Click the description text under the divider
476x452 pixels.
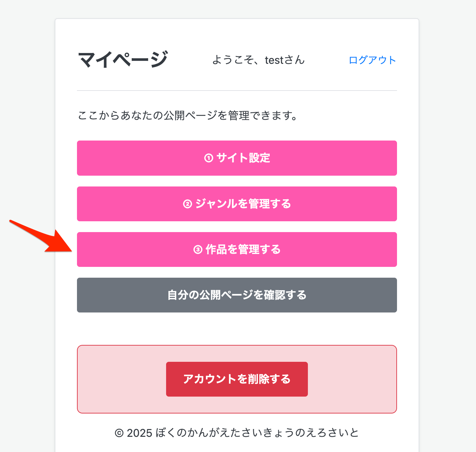(187, 115)
